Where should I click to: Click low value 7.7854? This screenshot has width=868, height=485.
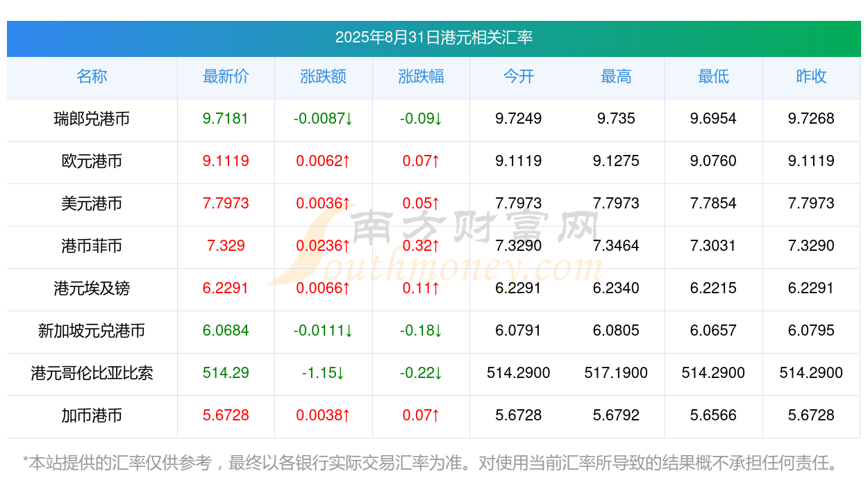pos(713,204)
